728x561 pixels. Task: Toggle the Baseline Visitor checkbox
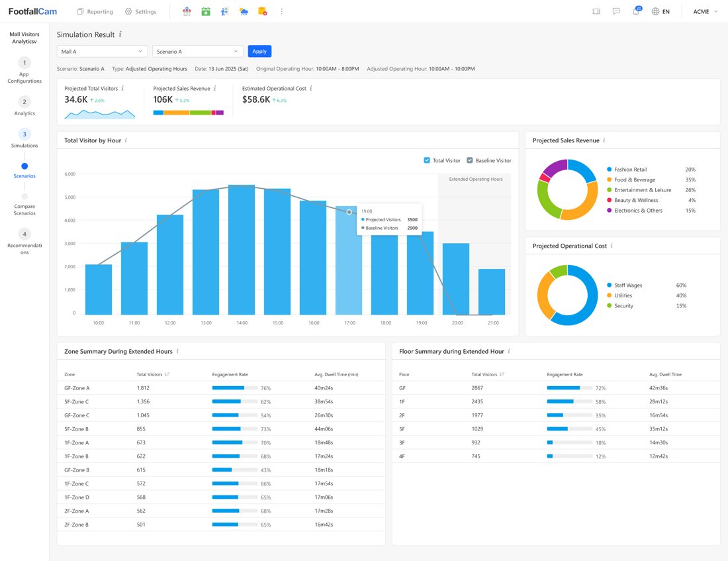[x=469, y=160]
